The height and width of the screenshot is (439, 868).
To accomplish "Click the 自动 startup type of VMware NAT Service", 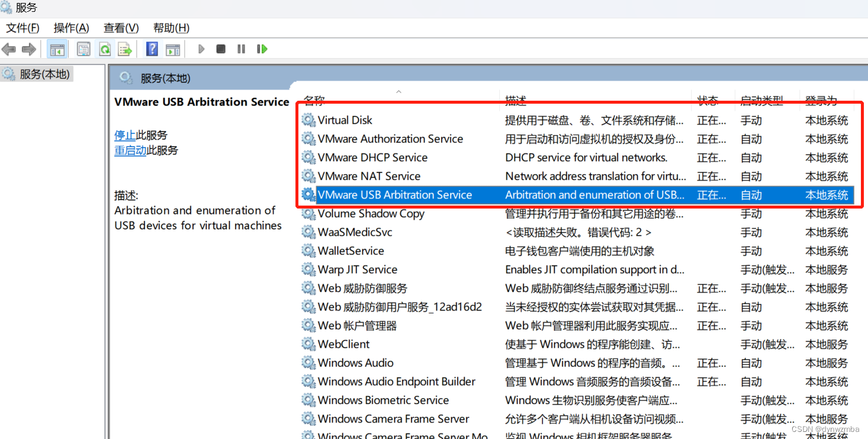I will pos(751,176).
